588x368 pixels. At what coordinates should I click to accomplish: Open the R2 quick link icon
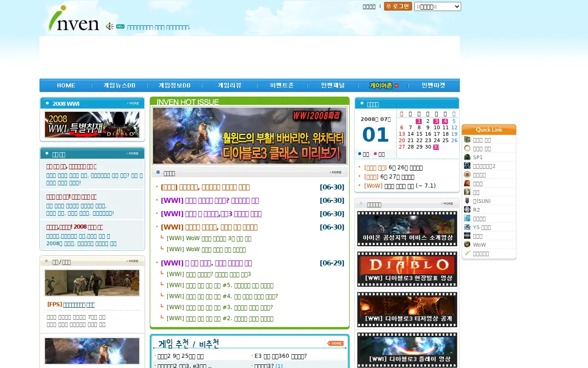pos(467,210)
